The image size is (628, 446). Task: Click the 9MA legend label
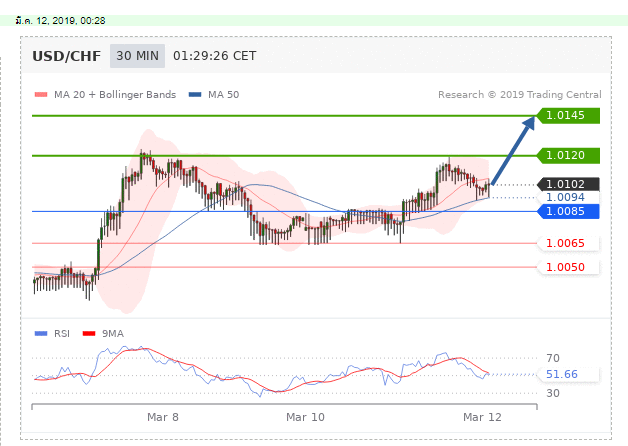click(x=113, y=333)
